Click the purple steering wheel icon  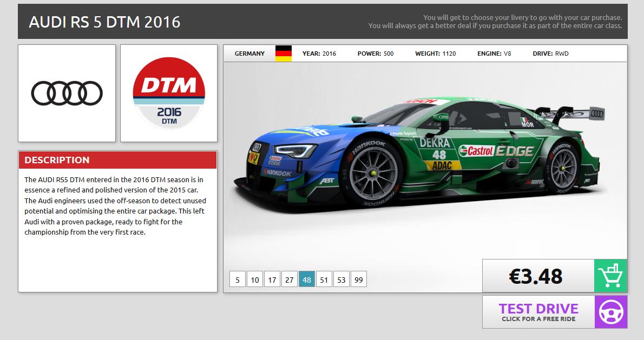click(611, 312)
